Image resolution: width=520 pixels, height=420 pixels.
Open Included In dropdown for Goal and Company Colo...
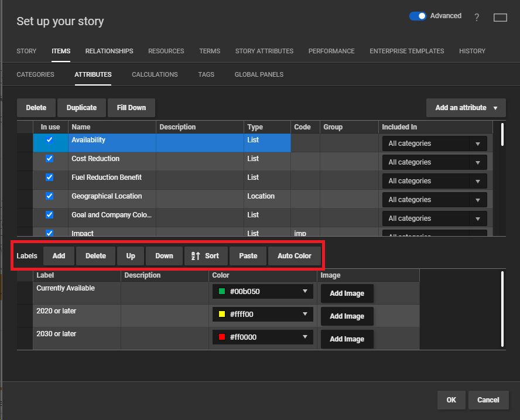click(x=435, y=218)
